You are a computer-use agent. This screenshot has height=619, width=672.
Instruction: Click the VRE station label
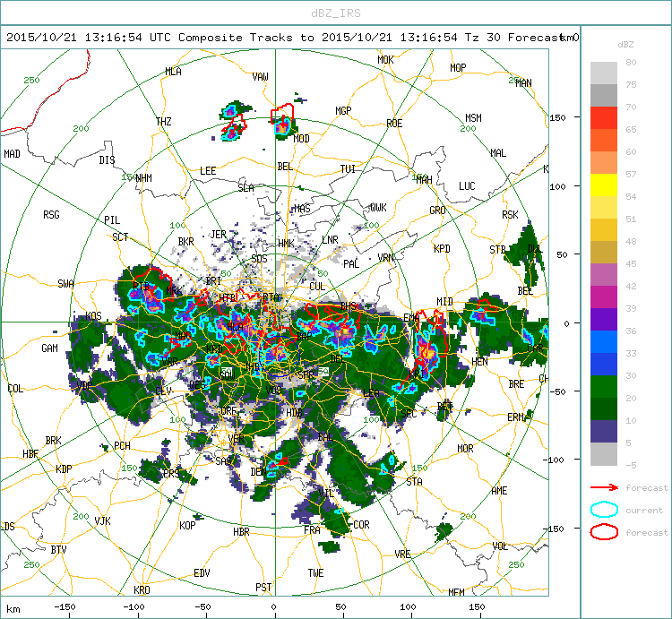[402, 554]
